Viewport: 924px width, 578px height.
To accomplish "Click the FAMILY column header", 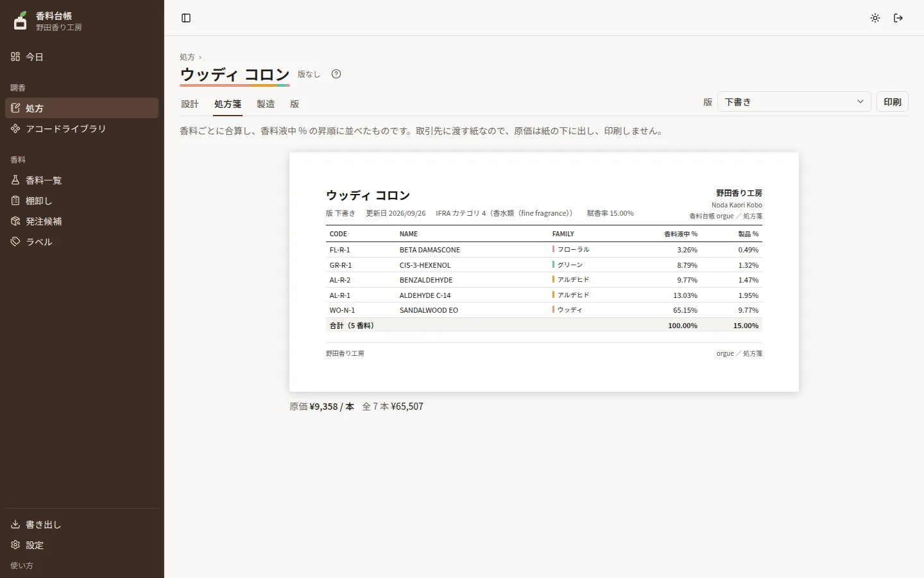I will pyautogui.click(x=563, y=234).
